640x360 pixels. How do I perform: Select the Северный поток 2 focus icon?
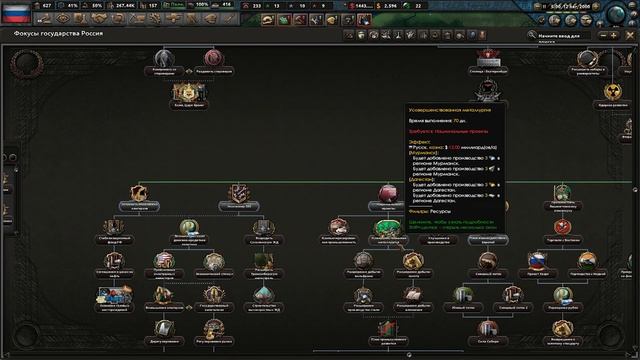tap(513, 295)
